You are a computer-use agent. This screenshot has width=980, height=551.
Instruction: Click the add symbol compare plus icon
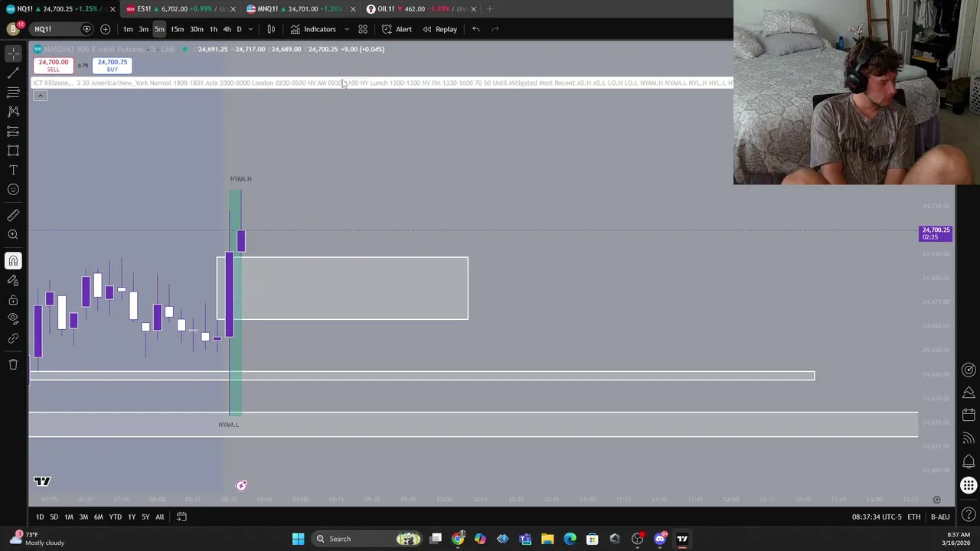(x=105, y=29)
